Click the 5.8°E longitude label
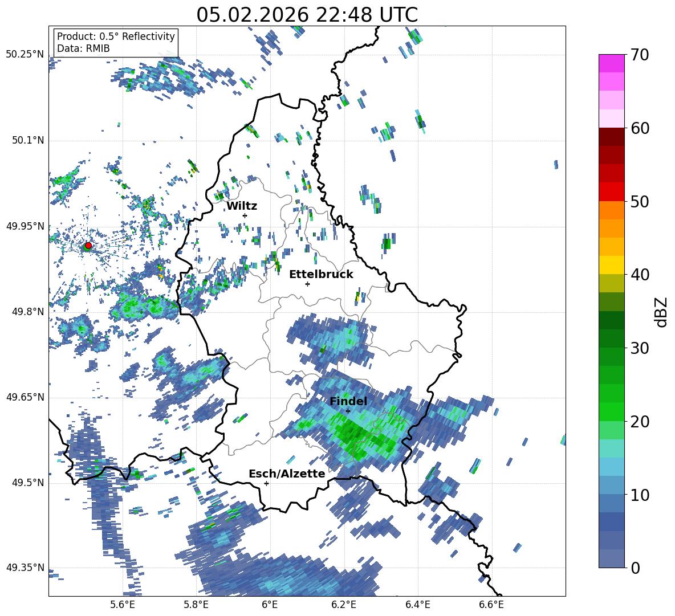 click(196, 605)
